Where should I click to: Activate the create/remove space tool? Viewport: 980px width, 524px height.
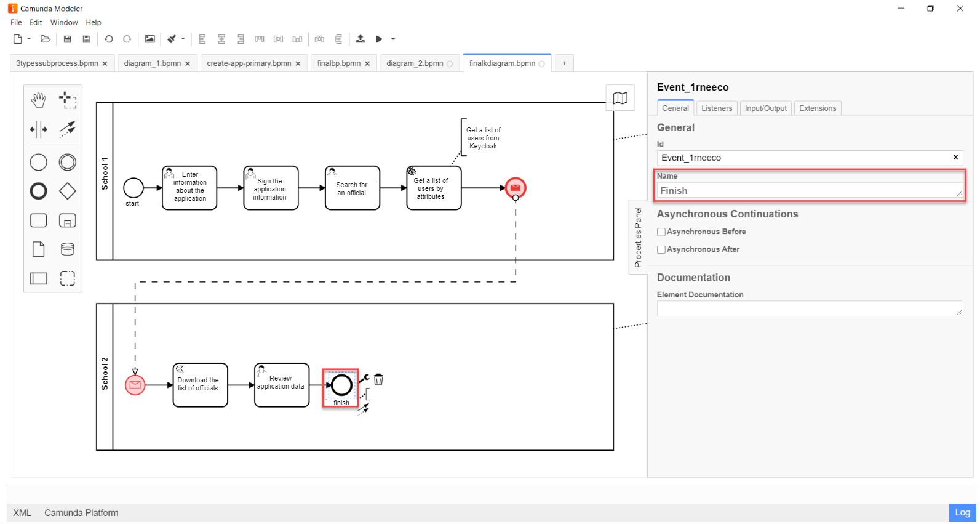click(39, 129)
